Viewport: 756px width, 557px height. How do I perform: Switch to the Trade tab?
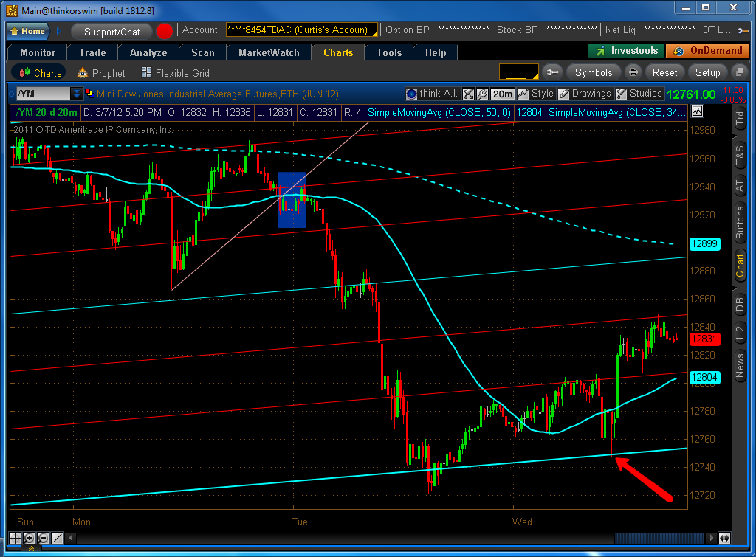(92, 52)
